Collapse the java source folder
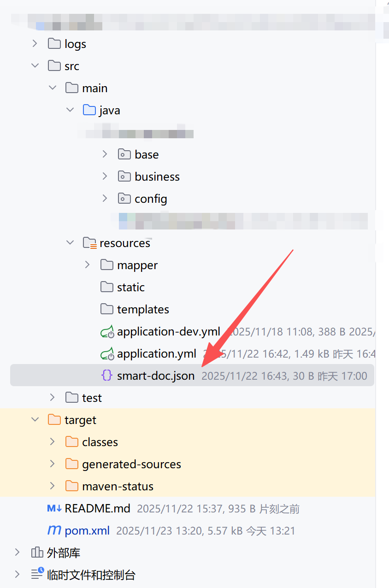This screenshot has height=588, width=389. coord(70,110)
